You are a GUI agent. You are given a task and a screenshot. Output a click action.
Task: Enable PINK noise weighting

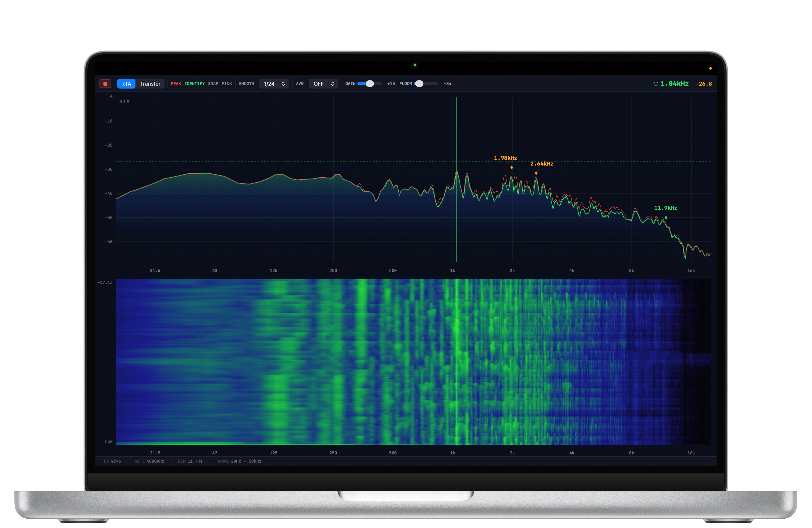tap(226, 84)
